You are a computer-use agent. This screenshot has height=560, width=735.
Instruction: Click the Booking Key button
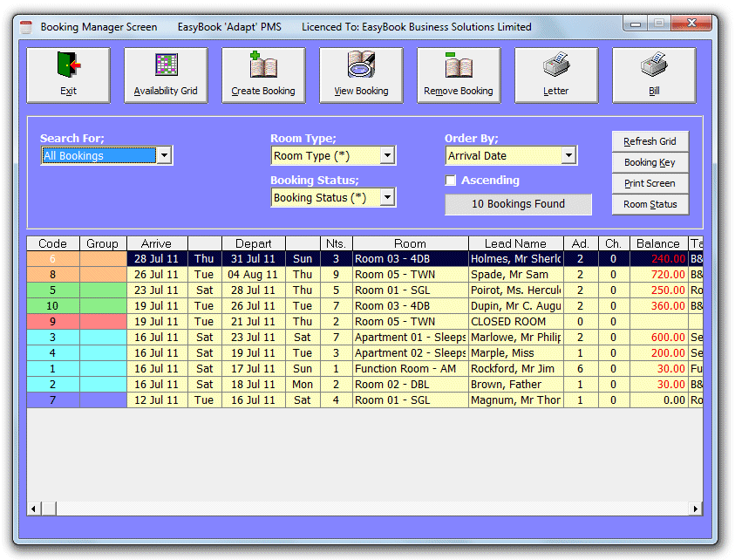coord(650,163)
